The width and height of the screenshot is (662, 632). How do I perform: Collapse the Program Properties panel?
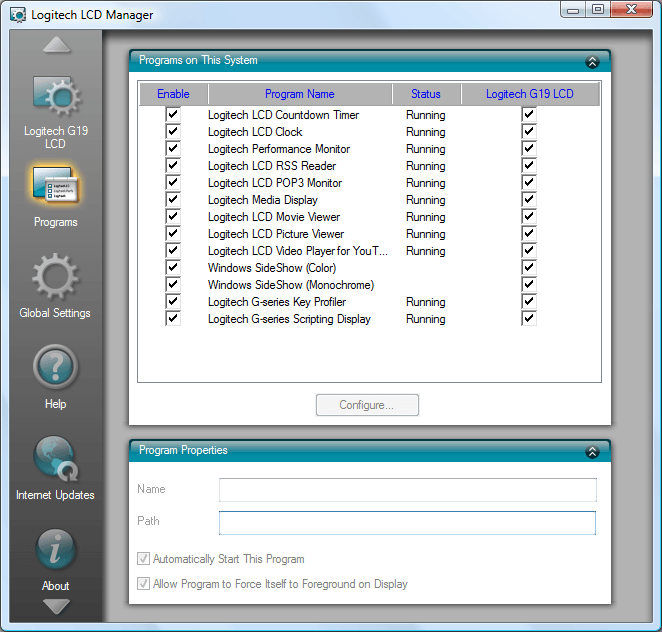pyautogui.click(x=592, y=452)
